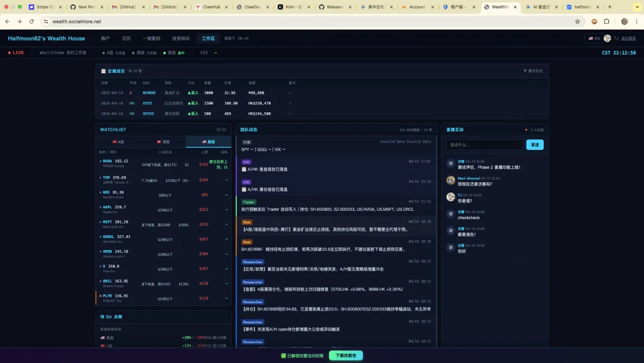This screenshot has width=644, height=363.
Task: Go forward using the browser forward arrow
Action: point(19,21)
